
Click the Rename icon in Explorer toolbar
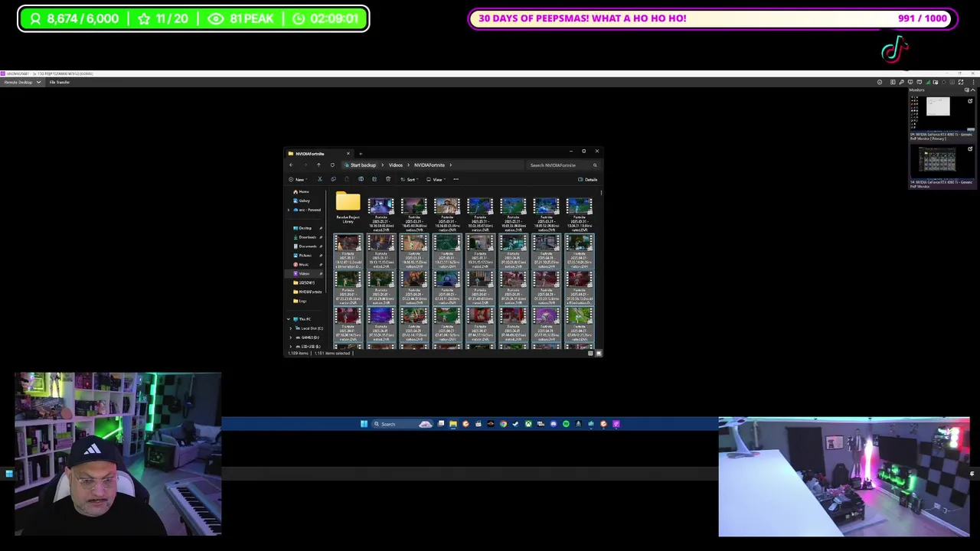[361, 179]
